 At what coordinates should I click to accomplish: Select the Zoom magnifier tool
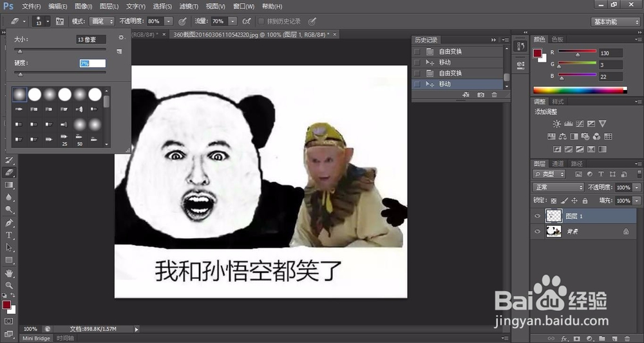coord(9,285)
